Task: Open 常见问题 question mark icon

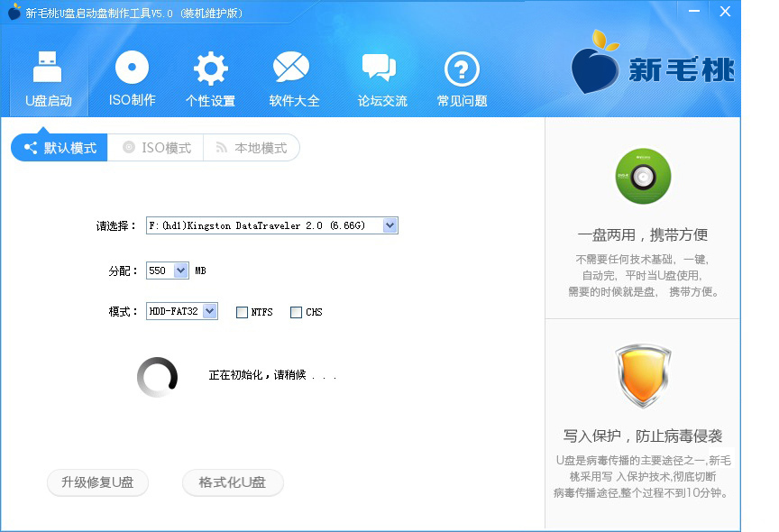Action: 462,69
